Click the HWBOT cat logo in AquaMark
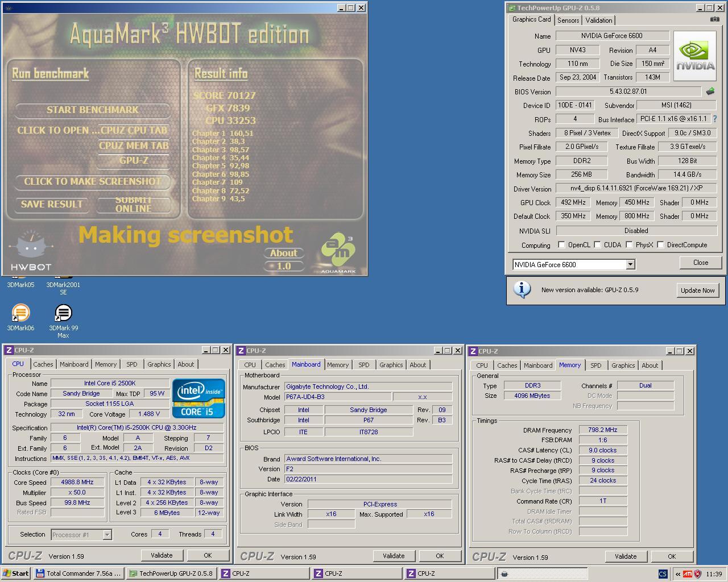Screen dimensions: 728x582 coord(31,251)
